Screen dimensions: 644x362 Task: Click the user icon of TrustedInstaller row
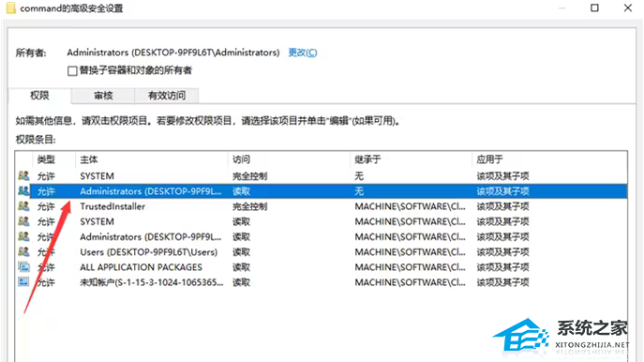[x=23, y=206]
